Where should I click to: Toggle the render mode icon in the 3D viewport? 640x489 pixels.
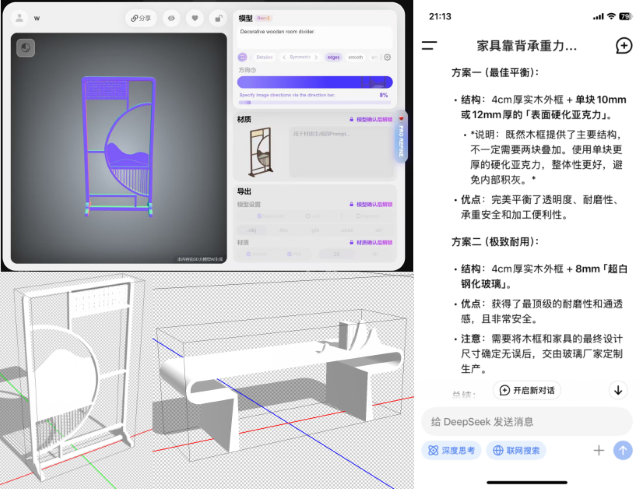coord(24,46)
